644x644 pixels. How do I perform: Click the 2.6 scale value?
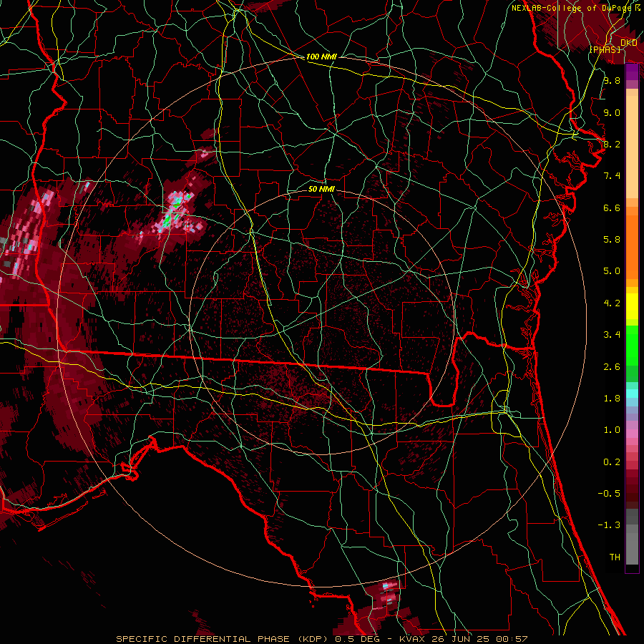(x=612, y=367)
